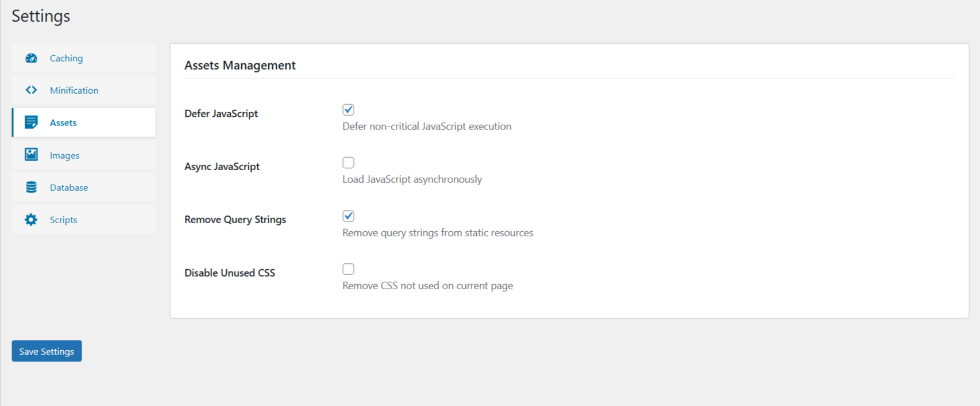The image size is (980, 406).
Task: Click the Images picture icon
Action: [30, 154]
